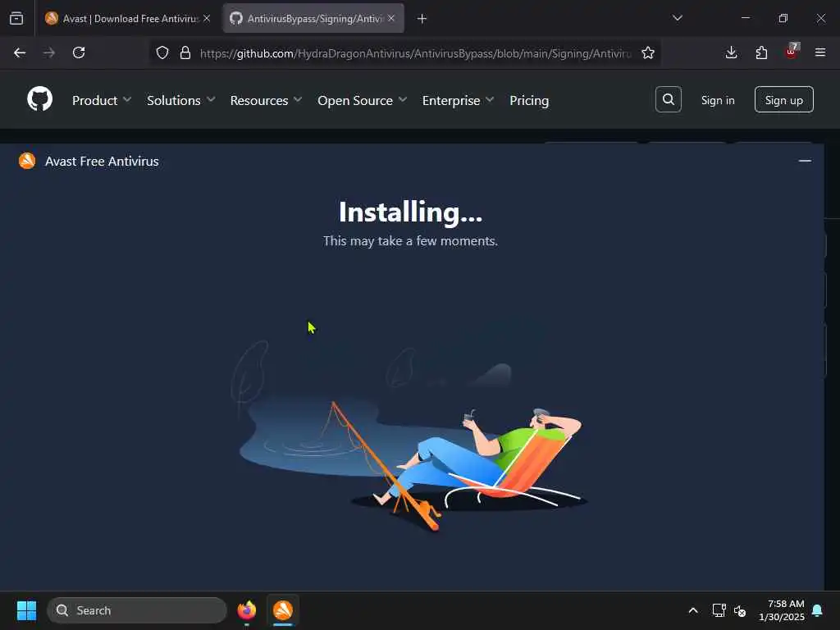Open Firefox recent browsing view icon

tap(16, 18)
